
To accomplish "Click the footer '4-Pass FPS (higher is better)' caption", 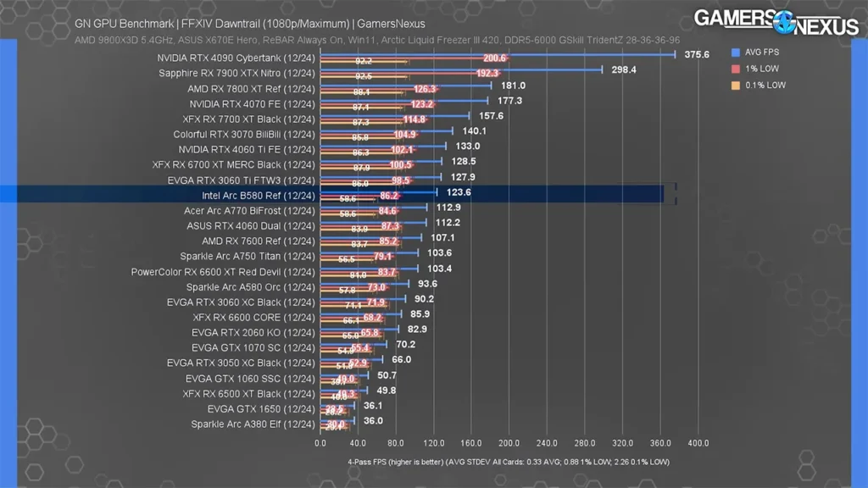I will [x=396, y=462].
